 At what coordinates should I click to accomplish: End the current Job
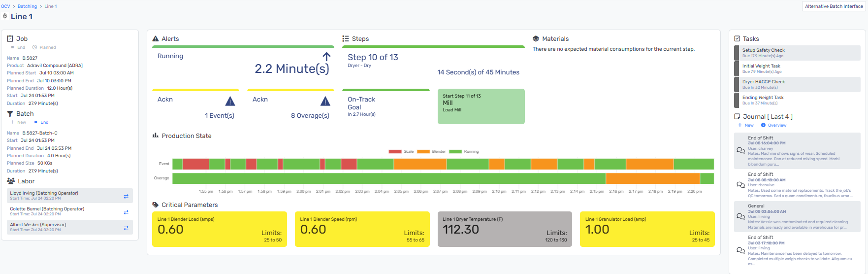18,47
